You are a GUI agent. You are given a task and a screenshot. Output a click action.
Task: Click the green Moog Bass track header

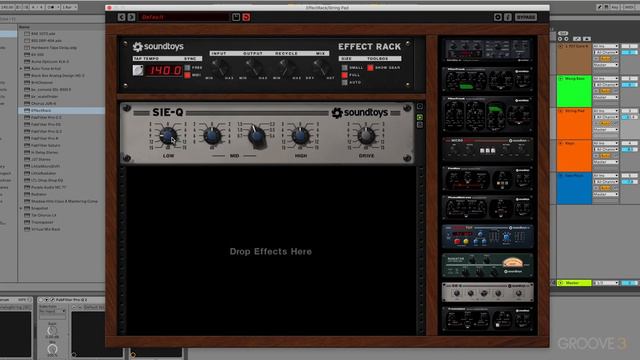click(x=574, y=91)
